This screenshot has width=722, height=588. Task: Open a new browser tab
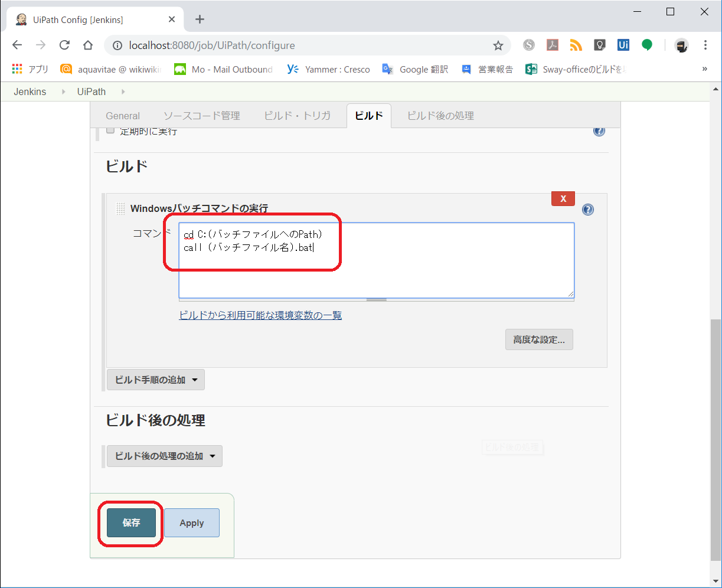tap(200, 19)
